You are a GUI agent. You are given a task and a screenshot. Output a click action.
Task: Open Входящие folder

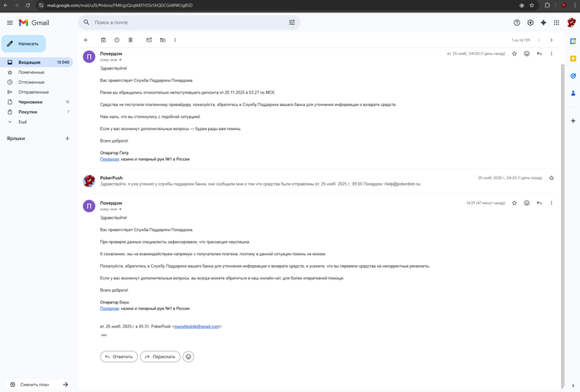pos(36,62)
